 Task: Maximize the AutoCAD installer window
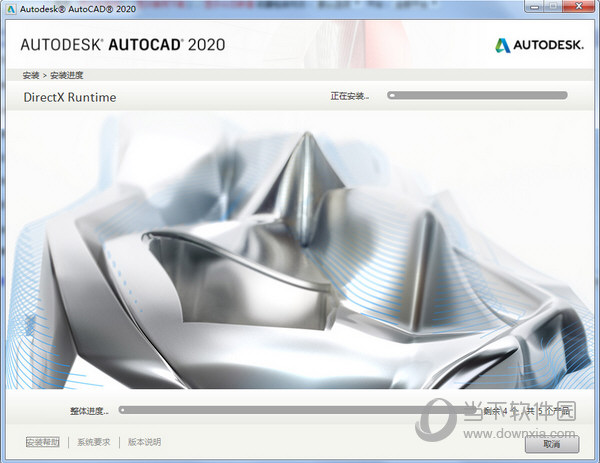[x=552, y=8]
